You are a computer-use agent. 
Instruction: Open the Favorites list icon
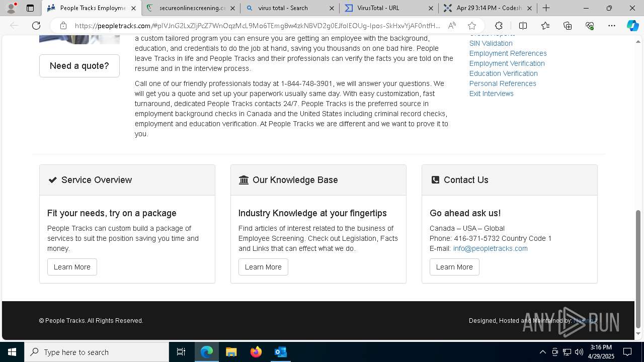pyautogui.click(x=545, y=26)
